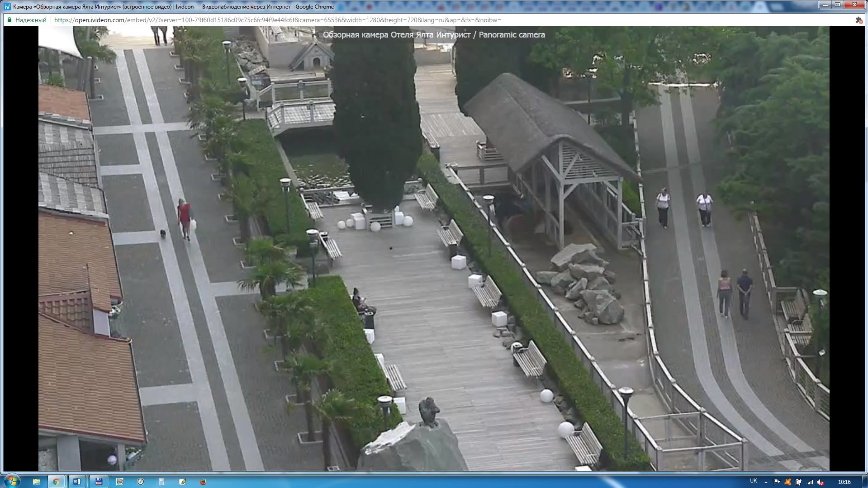Show hidden system tray icons
The width and height of the screenshot is (868, 488).
766,482
